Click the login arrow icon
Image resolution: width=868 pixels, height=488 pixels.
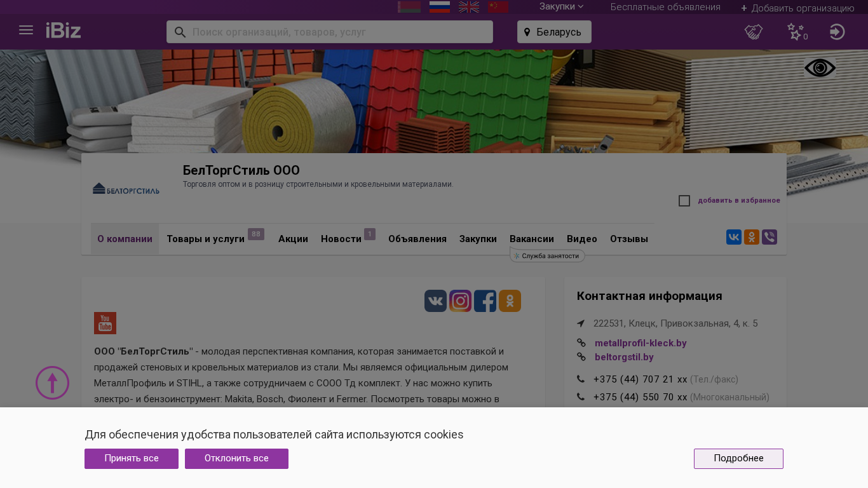837,32
